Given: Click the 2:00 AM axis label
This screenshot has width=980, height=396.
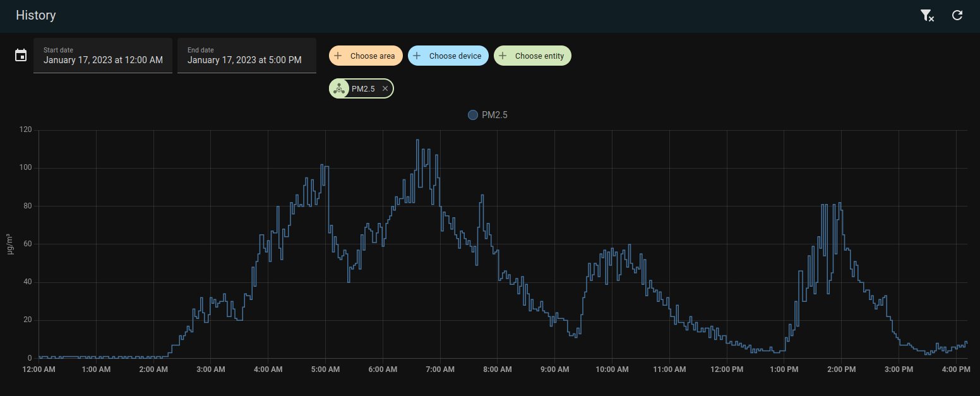Looking at the screenshot, I should coord(153,369).
